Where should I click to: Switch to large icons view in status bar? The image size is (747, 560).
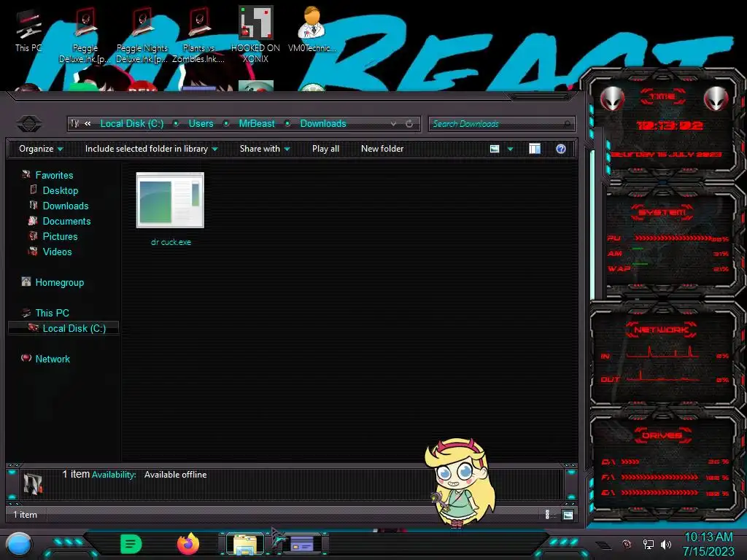click(x=568, y=515)
